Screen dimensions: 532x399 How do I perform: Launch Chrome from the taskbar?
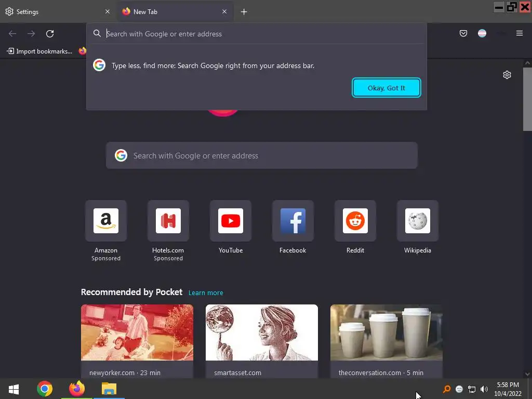pos(45,389)
